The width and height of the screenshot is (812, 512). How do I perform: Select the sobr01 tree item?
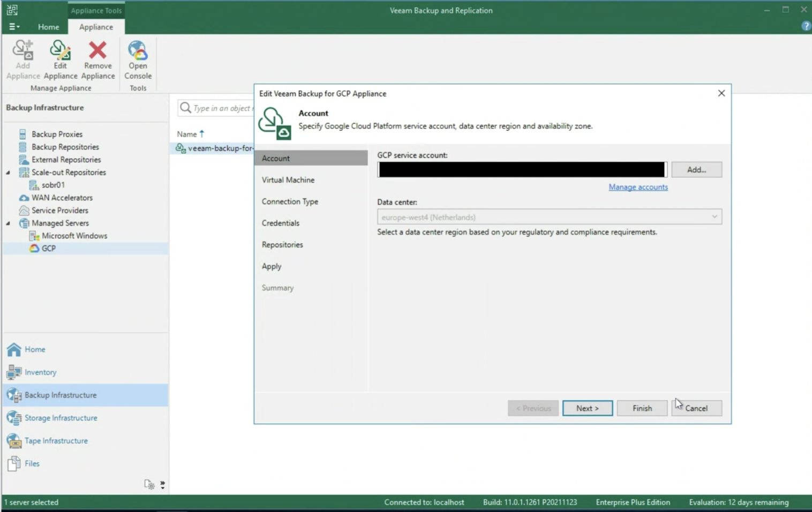(x=53, y=185)
